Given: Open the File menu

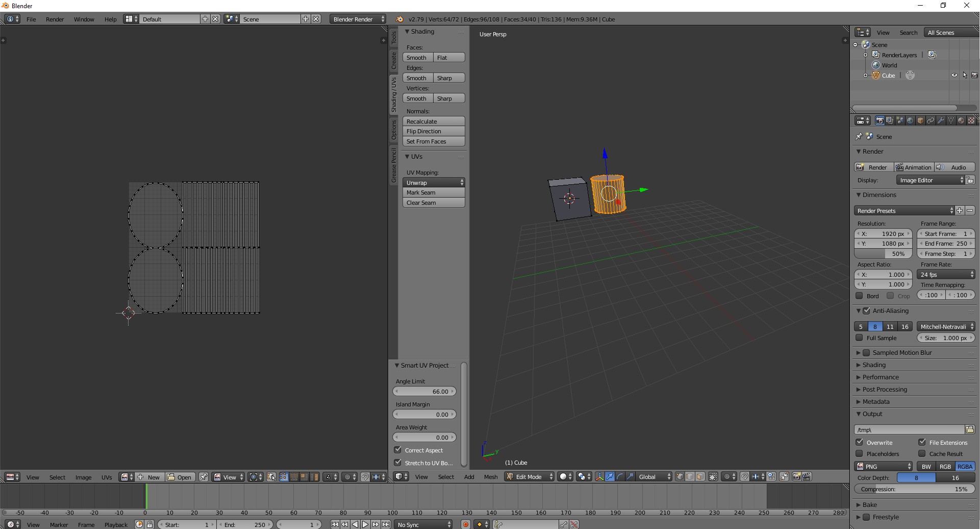Looking at the screenshot, I should (x=31, y=19).
